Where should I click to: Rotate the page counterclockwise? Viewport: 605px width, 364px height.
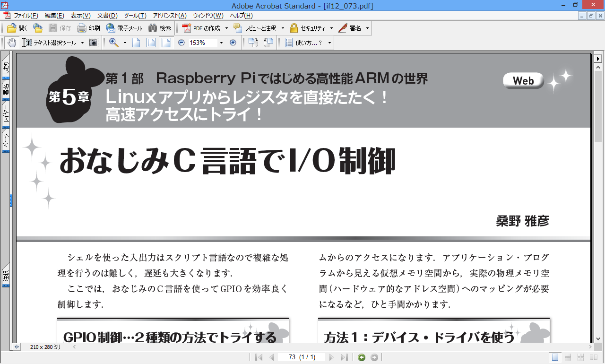point(268,43)
